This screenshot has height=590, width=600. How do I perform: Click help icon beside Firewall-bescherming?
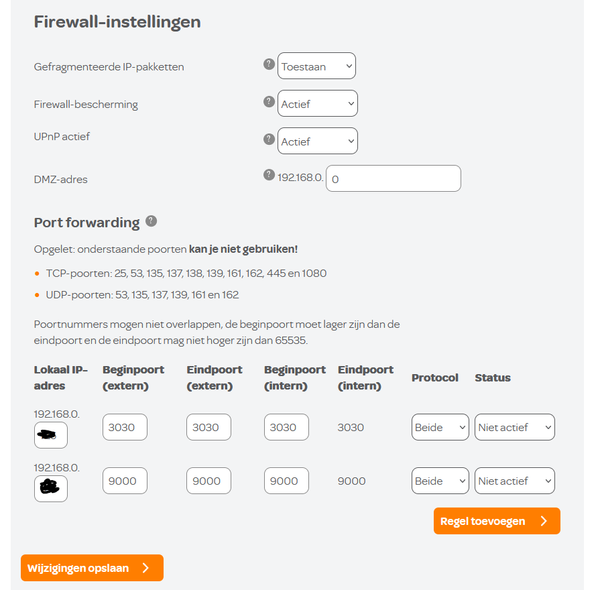(268, 101)
